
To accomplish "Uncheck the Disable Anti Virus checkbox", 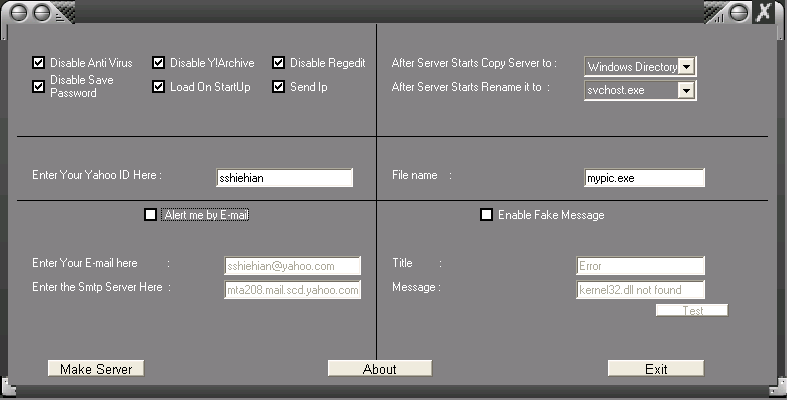I will tap(39, 63).
